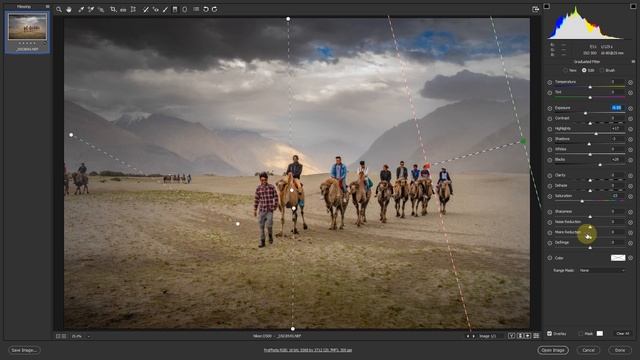Increase Clarity with the plus icon
640x360 pixels.
(631, 176)
